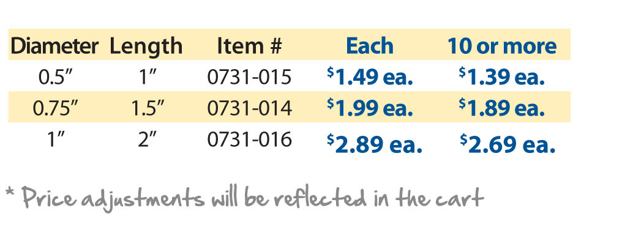Select item number 0731-014
The width and height of the screenshot is (644, 227).
249,108
